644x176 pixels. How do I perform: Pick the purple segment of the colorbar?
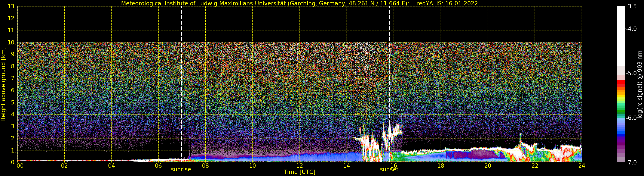tap(621, 141)
